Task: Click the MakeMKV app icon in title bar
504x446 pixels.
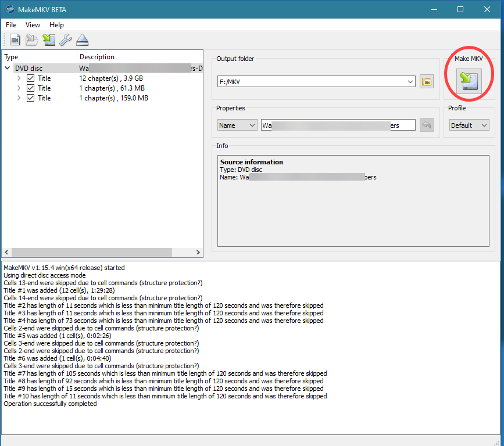Action: coord(10,9)
